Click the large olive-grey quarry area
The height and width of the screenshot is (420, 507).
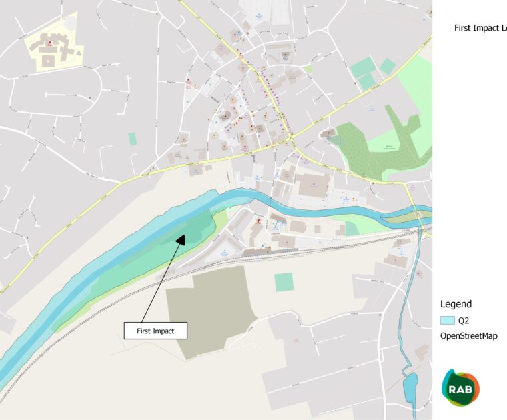[x=210, y=312]
